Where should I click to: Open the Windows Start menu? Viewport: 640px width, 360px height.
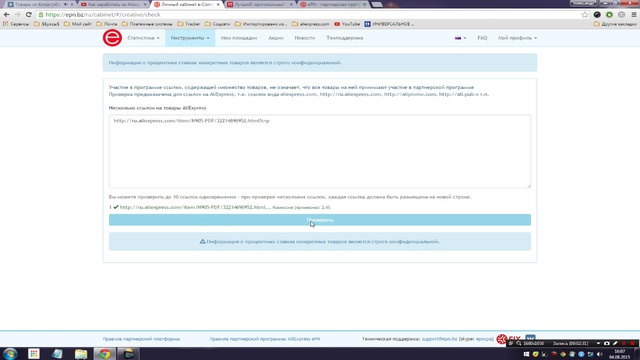tap(10, 353)
